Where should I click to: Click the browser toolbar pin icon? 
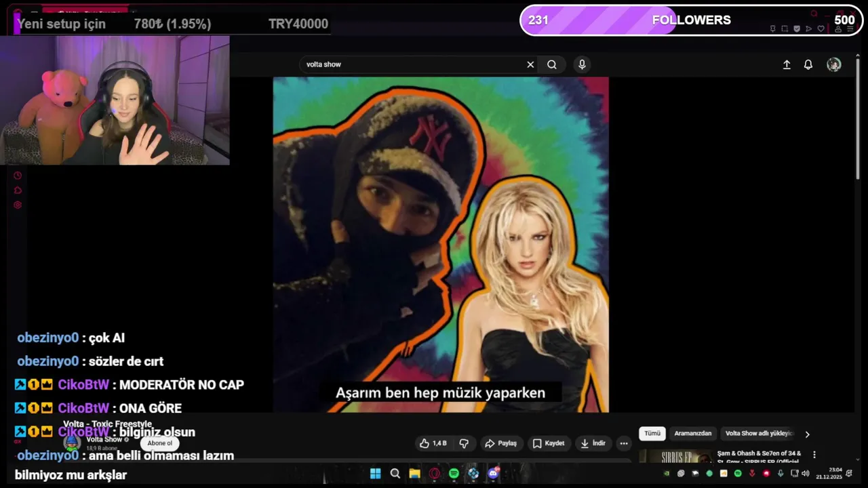pos(772,29)
